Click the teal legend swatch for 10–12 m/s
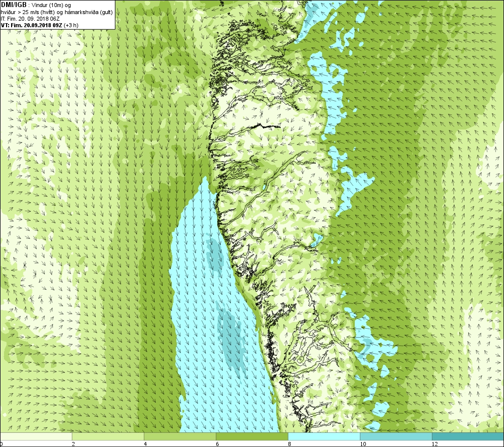The height and width of the screenshot is (447, 504). tap(396, 436)
